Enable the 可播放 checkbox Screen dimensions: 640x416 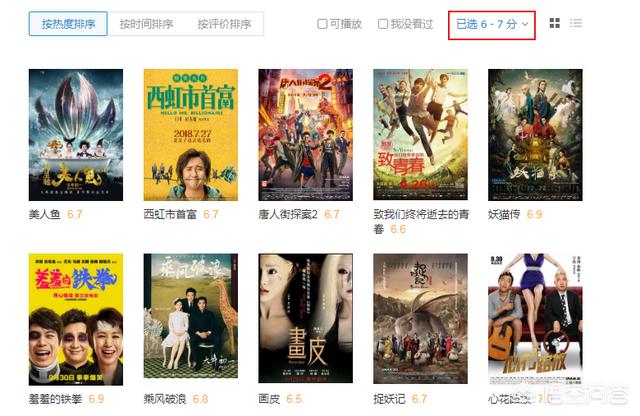tap(322, 24)
